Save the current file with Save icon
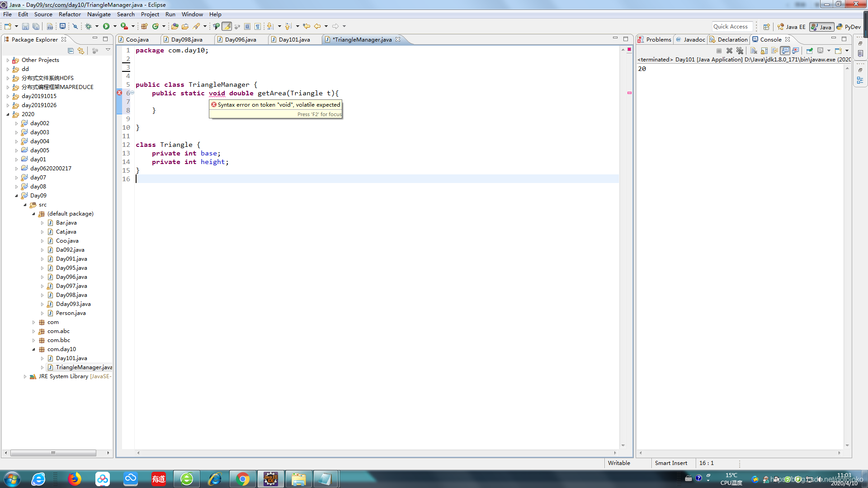The height and width of the screenshot is (488, 868). 25,27
